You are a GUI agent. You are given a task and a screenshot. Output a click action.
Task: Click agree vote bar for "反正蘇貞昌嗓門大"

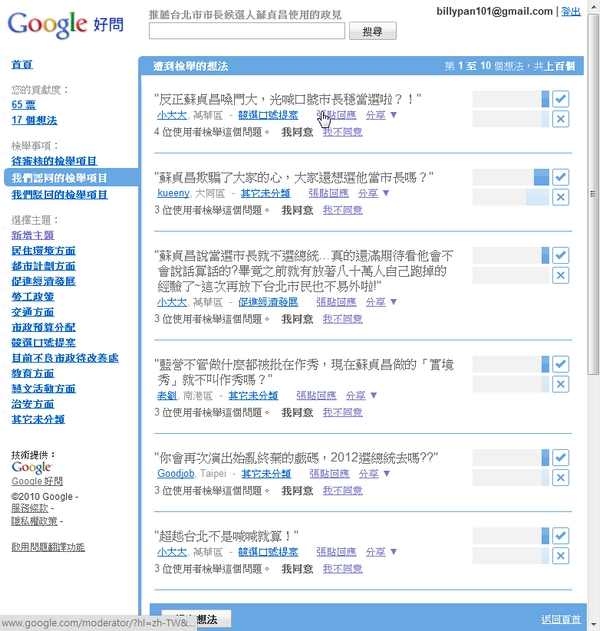511,99
